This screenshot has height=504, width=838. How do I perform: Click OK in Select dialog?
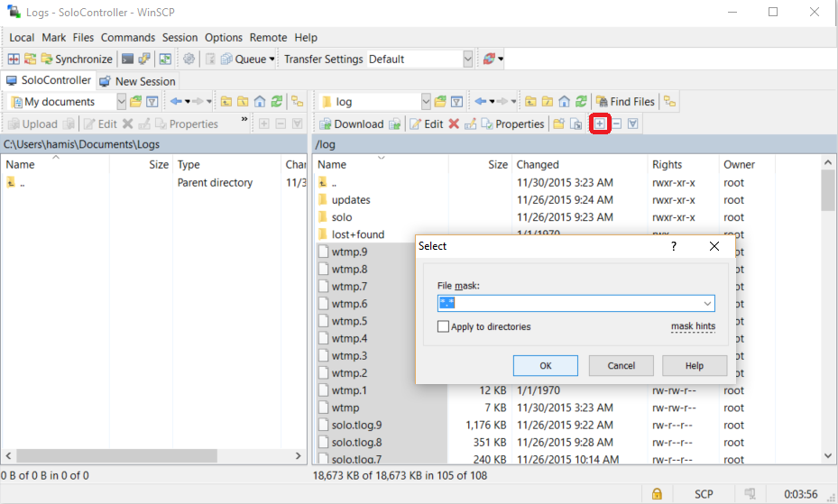coord(545,366)
